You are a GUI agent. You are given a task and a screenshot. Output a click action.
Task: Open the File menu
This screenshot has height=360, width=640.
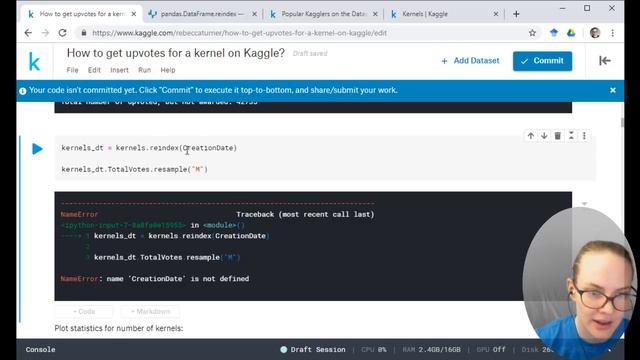point(72,70)
